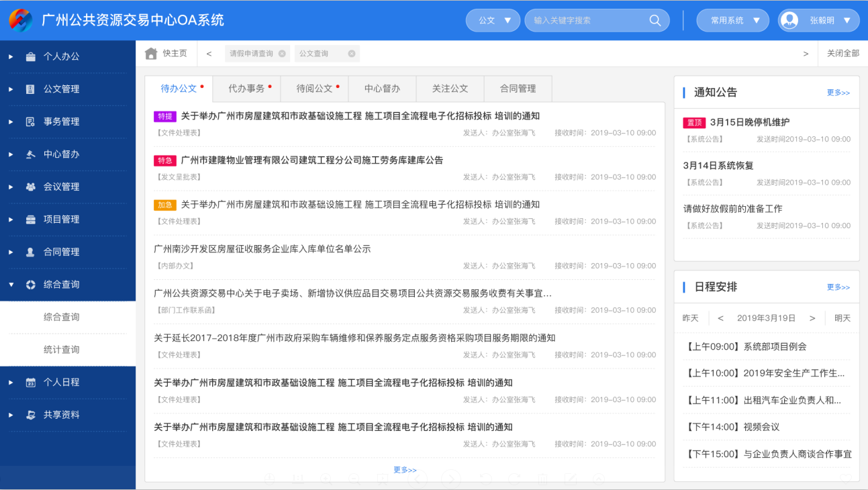Click the 个人日程 calendar icon
This screenshot has height=490, width=868.
coord(30,381)
